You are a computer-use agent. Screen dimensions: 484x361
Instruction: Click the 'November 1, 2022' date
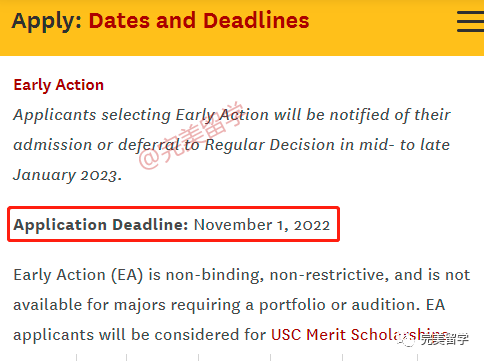coord(262,225)
